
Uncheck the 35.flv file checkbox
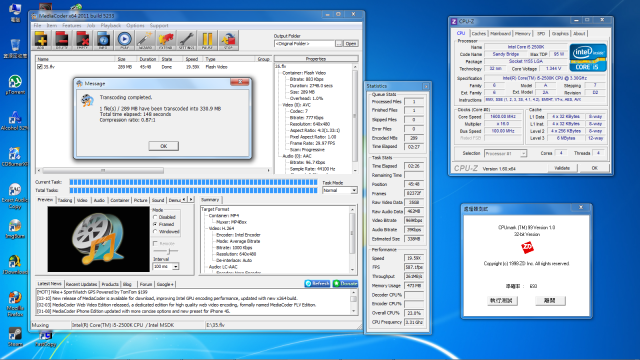(40, 67)
